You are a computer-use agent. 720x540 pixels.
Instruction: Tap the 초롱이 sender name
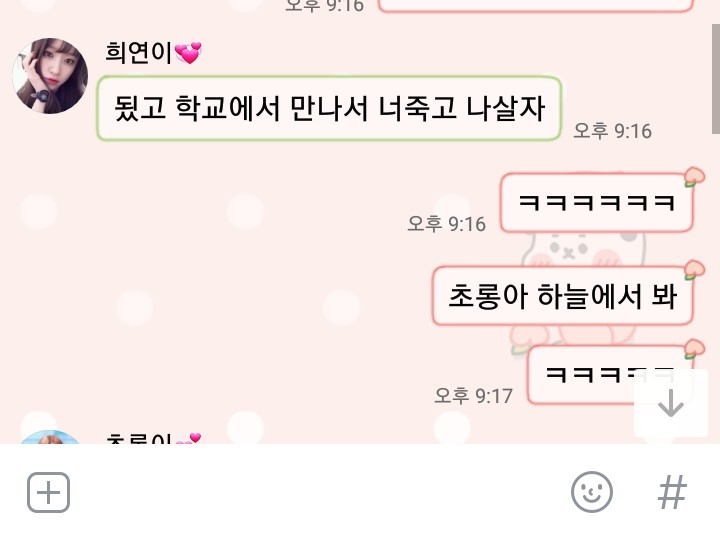138,439
